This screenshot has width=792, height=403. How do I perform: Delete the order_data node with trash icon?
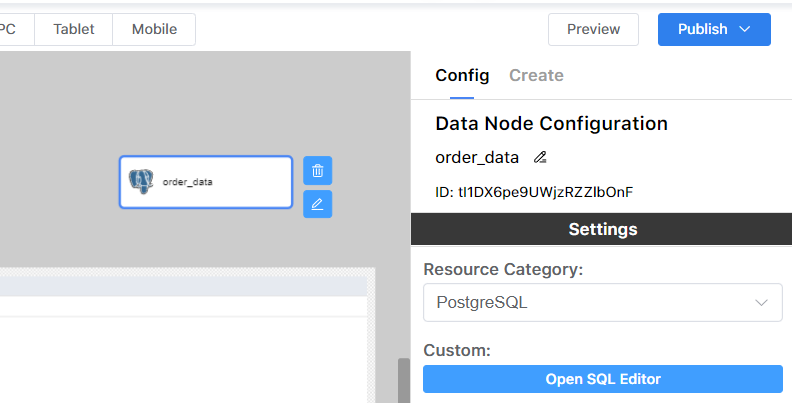[317, 170]
